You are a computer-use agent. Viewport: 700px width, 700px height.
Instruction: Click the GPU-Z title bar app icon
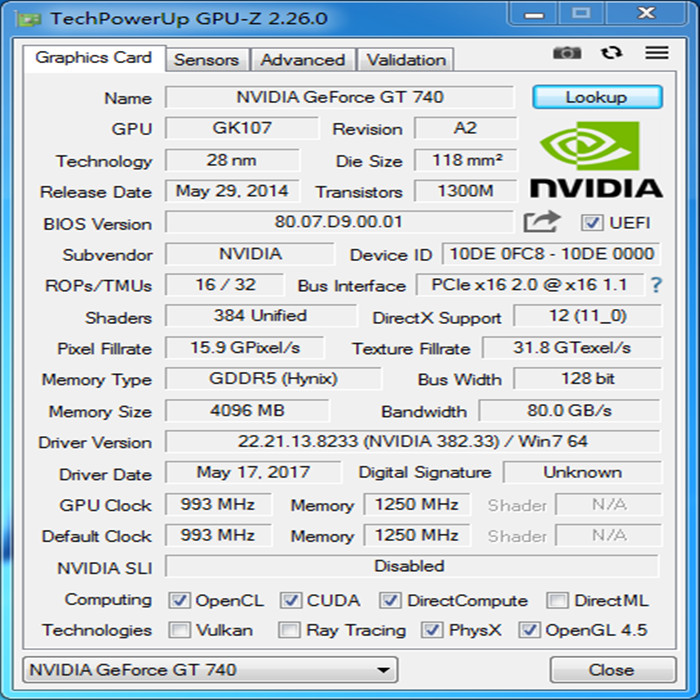(28, 19)
